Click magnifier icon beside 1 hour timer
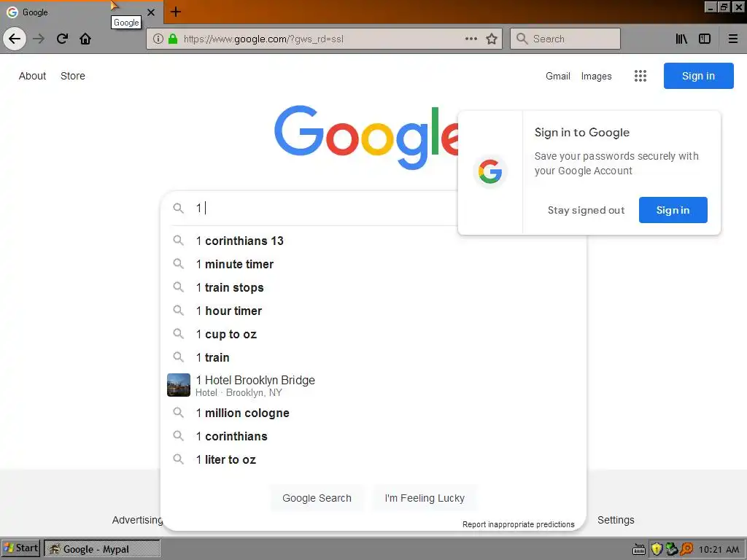The width and height of the screenshot is (747, 560). tap(178, 311)
